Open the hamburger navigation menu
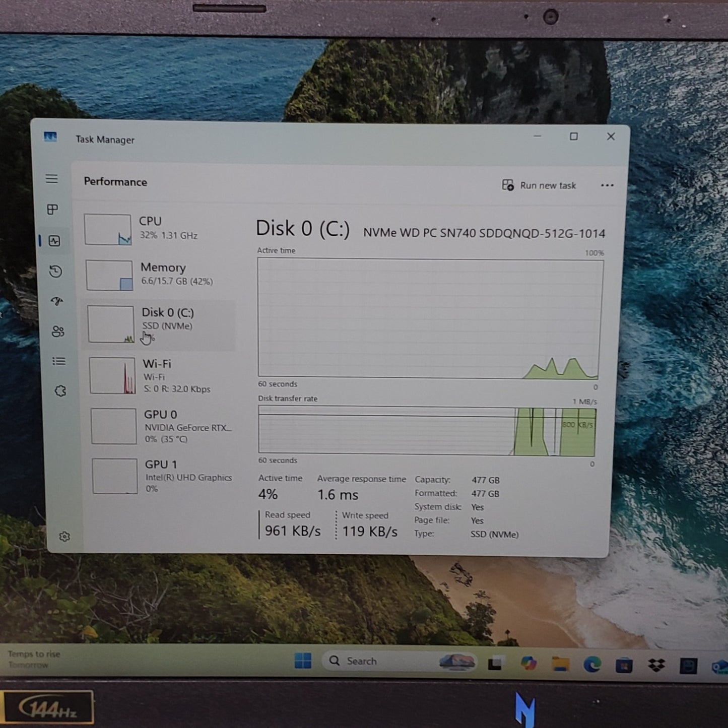 tap(51, 179)
